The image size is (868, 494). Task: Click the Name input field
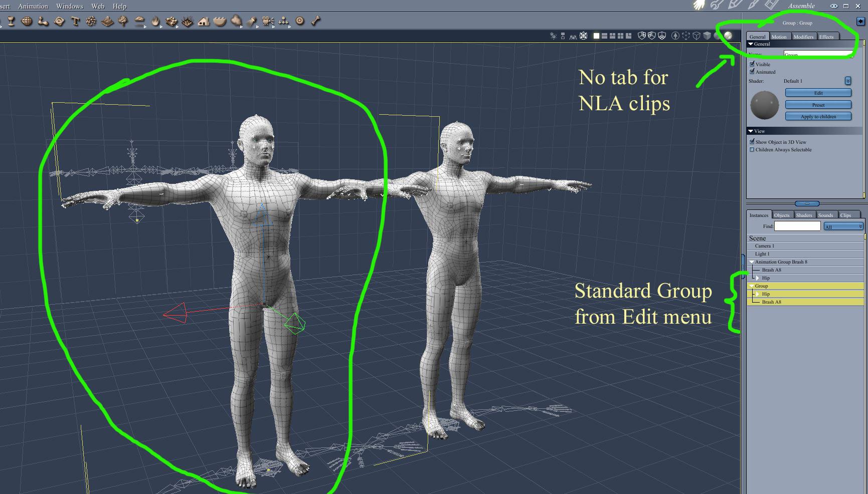pyautogui.click(x=818, y=54)
